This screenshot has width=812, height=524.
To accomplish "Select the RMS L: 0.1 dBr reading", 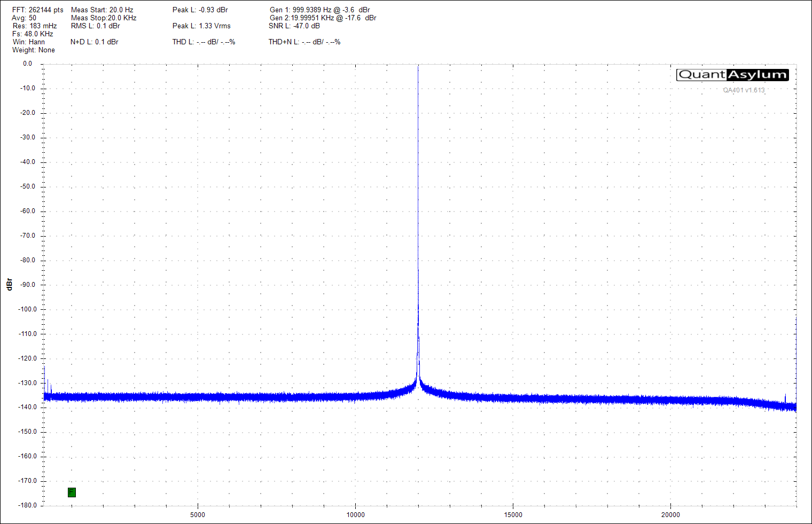I will pos(96,26).
